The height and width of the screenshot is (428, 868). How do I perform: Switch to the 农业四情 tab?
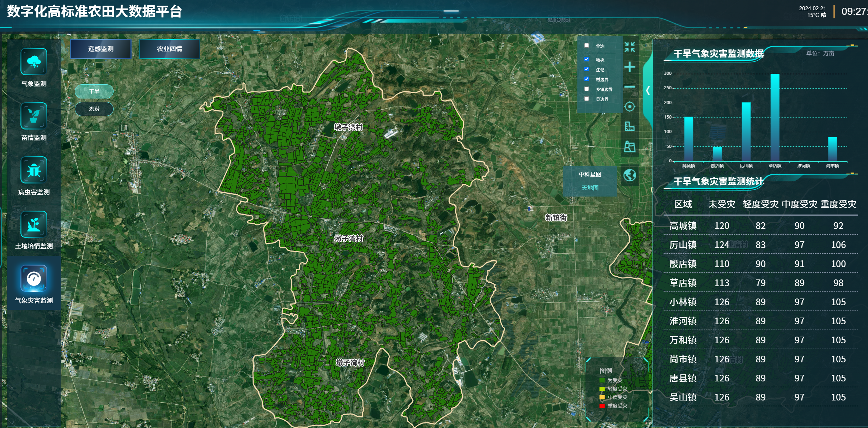(170, 49)
